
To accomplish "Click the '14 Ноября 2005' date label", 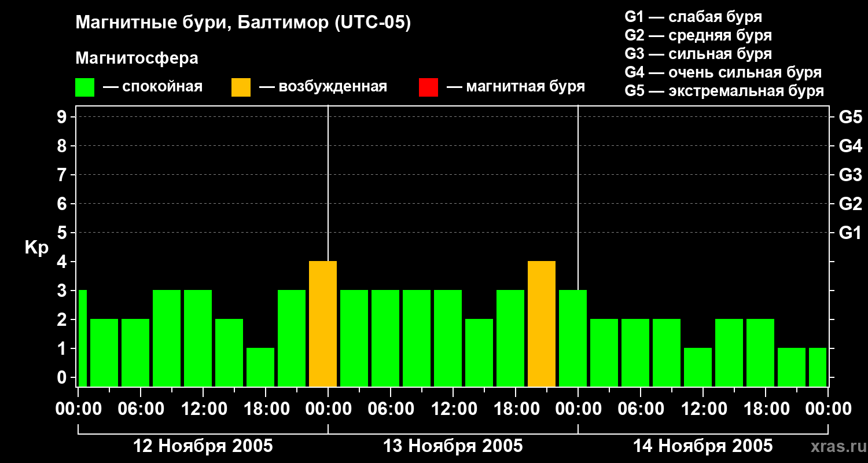I will [703, 446].
